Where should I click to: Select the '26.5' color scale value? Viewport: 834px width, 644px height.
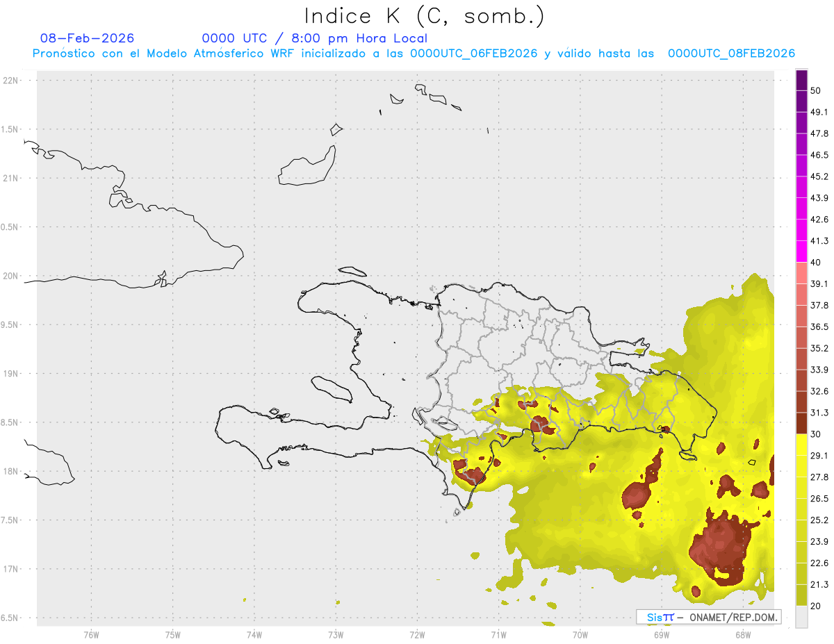coord(819,499)
